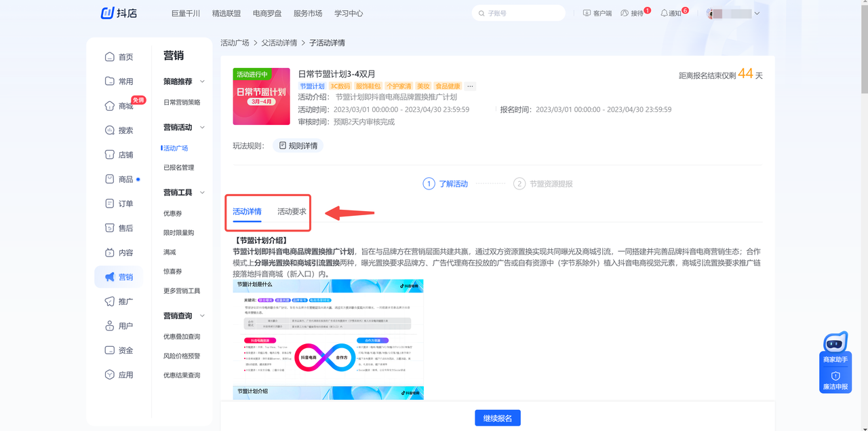This screenshot has height=431, width=868.
Task: Open 风险价格预警 under 营销查询
Action: 182,356
